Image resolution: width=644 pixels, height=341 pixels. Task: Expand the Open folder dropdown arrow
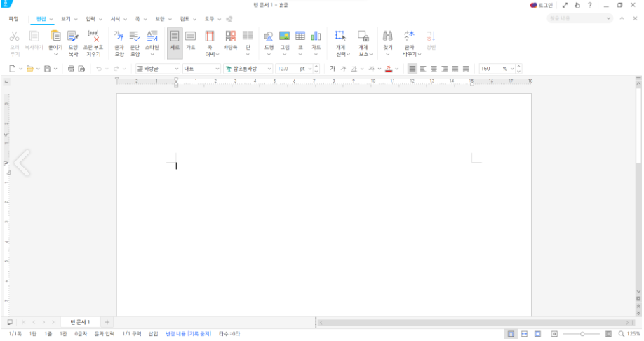point(38,69)
